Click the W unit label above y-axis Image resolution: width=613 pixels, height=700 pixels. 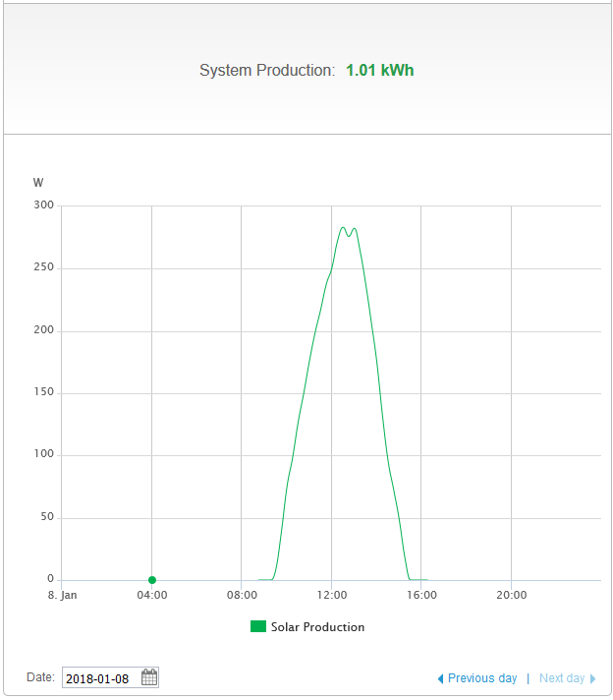38,183
